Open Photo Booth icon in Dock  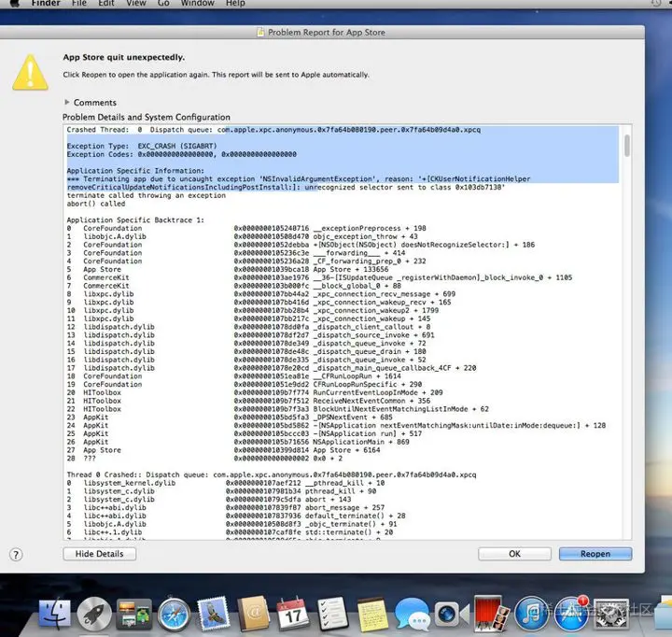click(491, 614)
